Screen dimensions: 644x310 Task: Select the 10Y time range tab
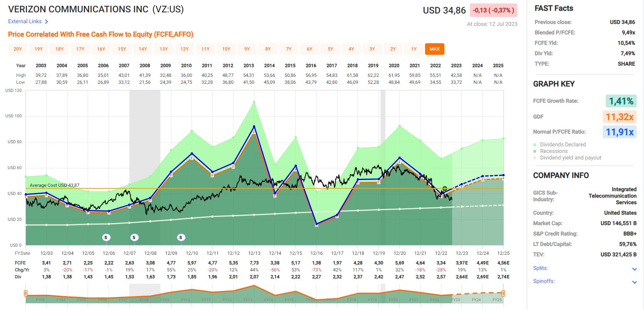(x=226, y=49)
